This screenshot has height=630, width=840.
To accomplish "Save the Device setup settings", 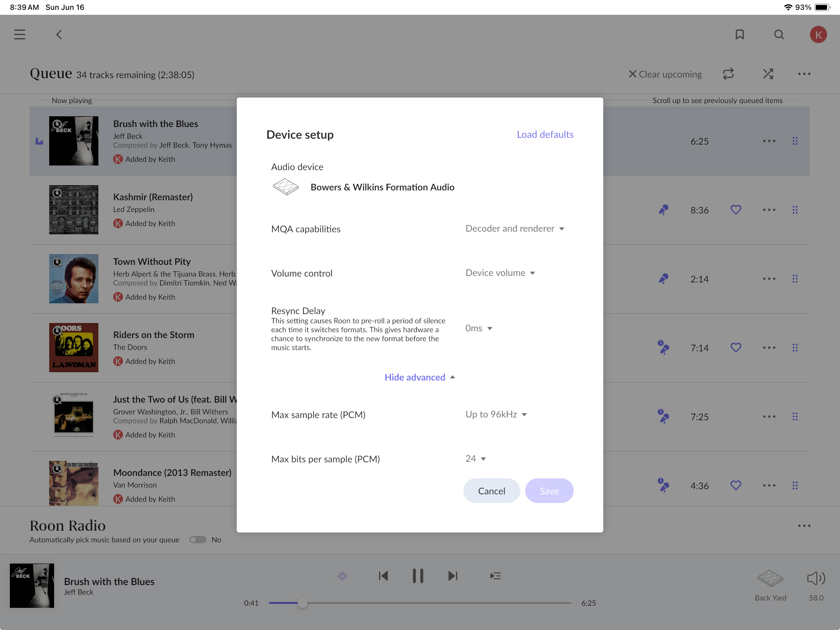I will [x=549, y=491].
